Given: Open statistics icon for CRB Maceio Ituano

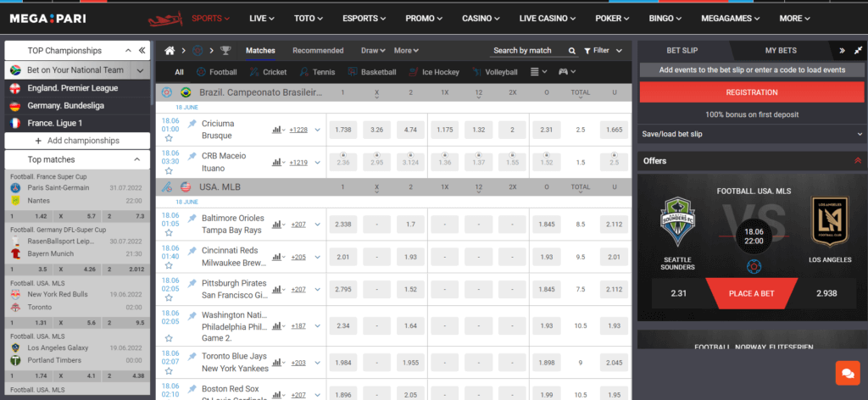Looking at the screenshot, I should (277, 163).
